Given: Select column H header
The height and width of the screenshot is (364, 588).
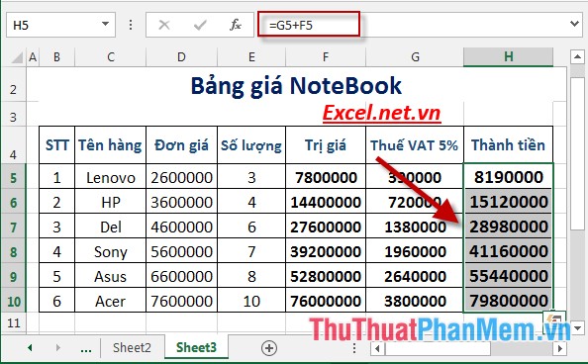Looking at the screenshot, I should [x=509, y=57].
